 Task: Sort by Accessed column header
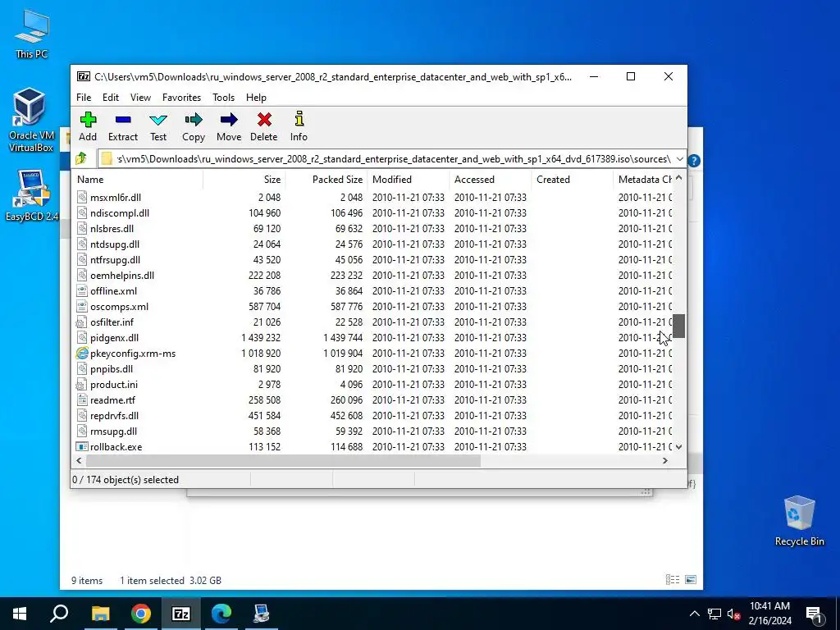tap(491, 180)
